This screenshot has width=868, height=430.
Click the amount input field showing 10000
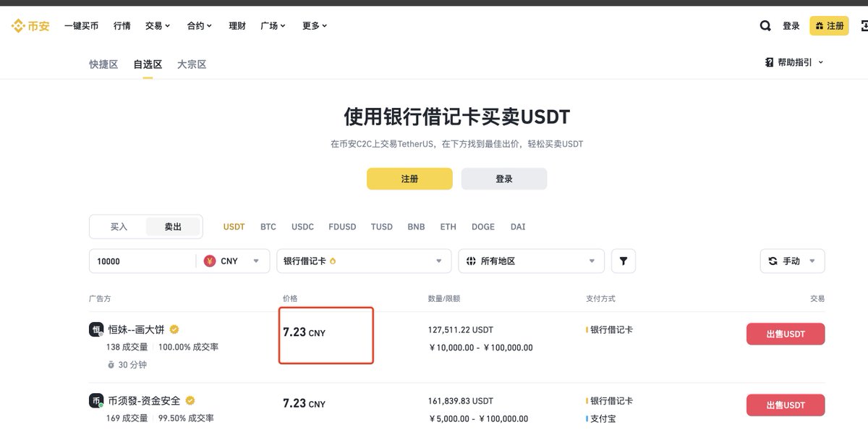(142, 261)
